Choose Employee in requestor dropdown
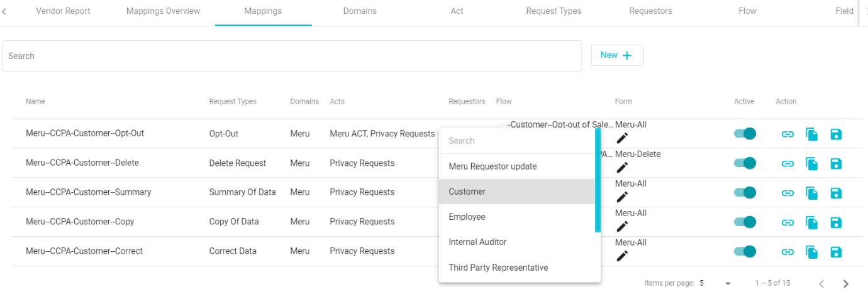This screenshot has width=868, height=299. pos(517,217)
